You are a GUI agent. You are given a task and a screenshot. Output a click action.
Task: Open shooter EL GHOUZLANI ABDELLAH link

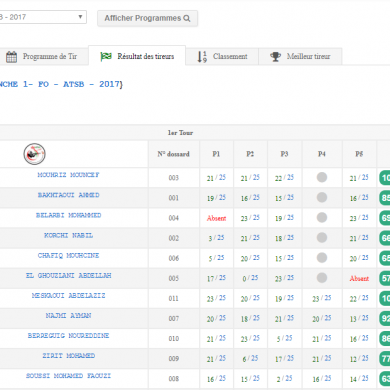click(68, 275)
